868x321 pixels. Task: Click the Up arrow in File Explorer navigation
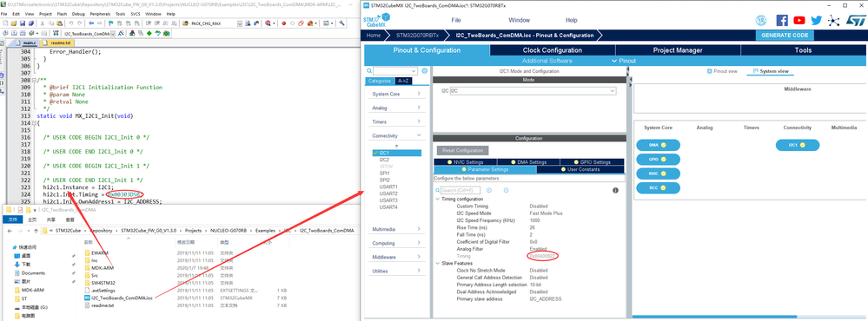coord(36,231)
